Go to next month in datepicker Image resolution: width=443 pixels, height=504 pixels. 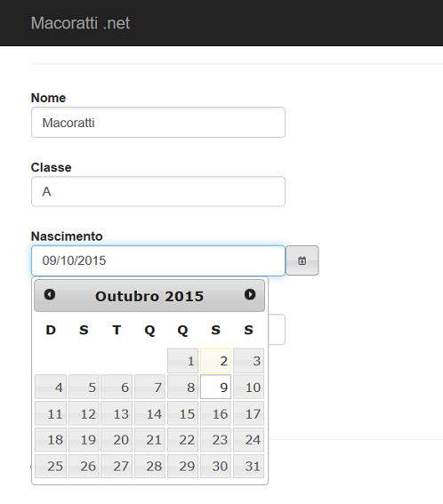click(250, 294)
